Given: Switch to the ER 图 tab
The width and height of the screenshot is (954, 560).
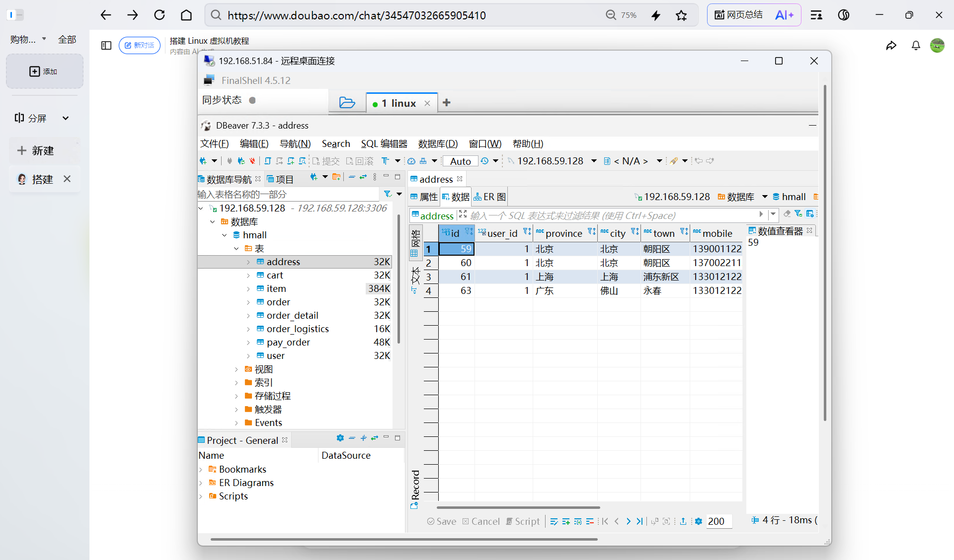Looking at the screenshot, I should (489, 197).
